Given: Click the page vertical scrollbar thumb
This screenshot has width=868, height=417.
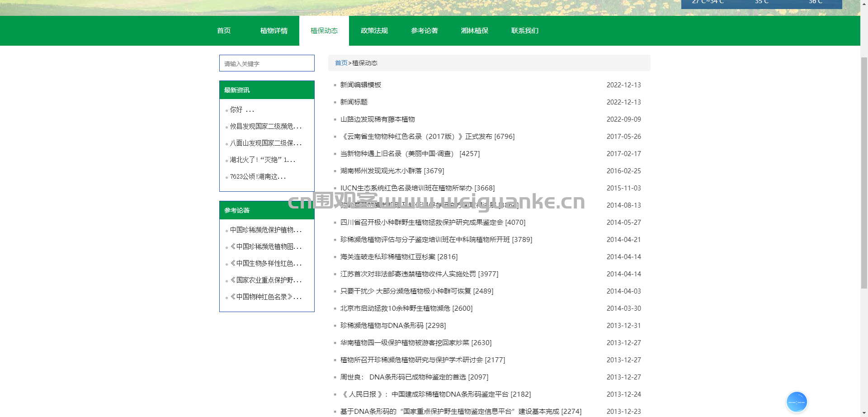Looking at the screenshot, I should [864, 172].
